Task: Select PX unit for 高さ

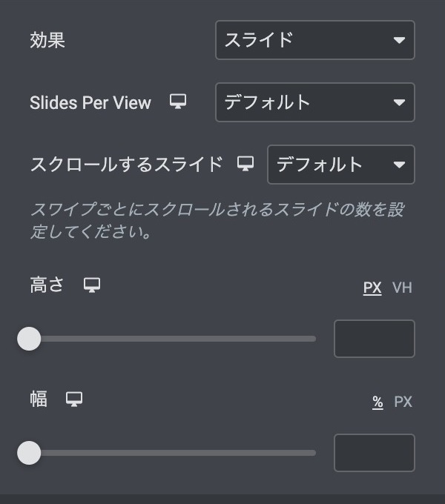Action: coord(372,288)
